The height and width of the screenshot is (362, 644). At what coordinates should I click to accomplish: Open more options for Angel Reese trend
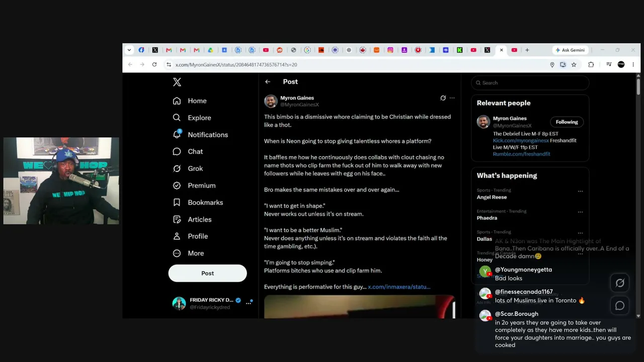pyautogui.click(x=580, y=191)
